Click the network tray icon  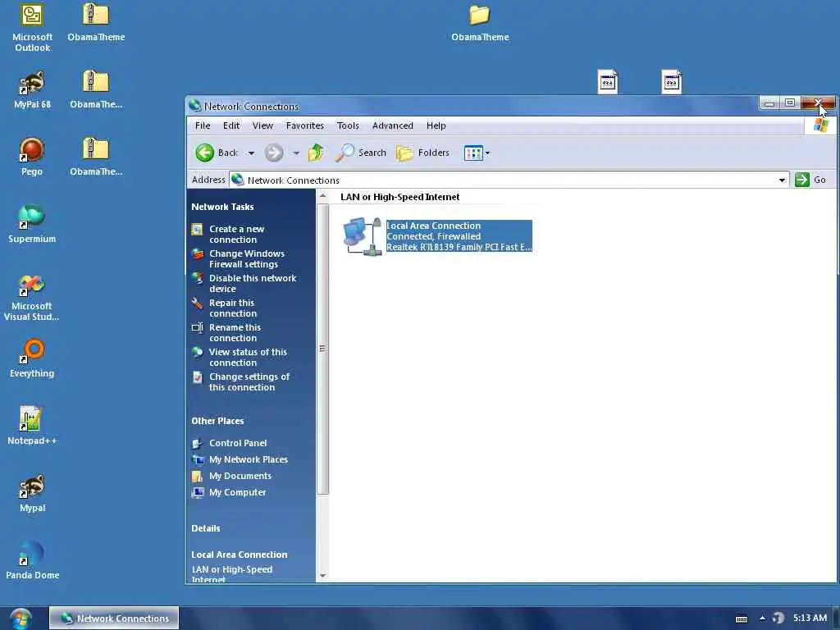tap(778, 619)
